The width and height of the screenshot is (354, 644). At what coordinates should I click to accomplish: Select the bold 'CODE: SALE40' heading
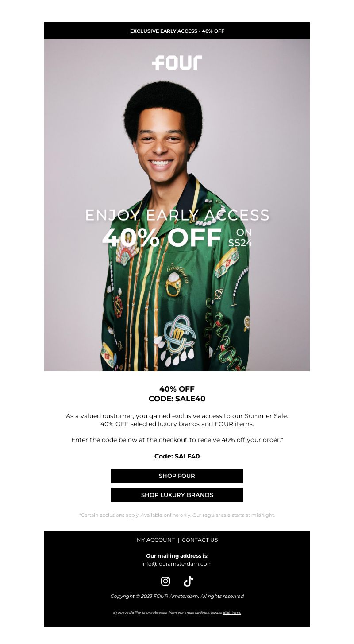coord(177,399)
